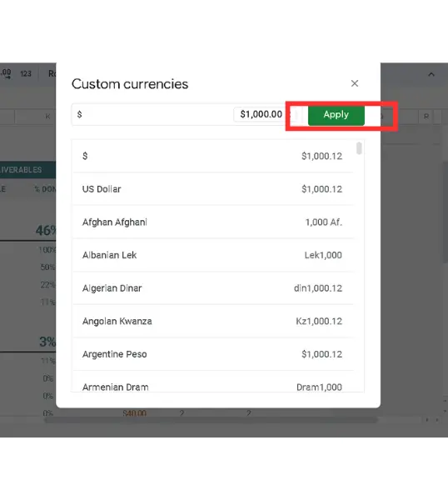
Task: Pick the Argentine Peso entry
Action: pyautogui.click(x=213, y=354)
